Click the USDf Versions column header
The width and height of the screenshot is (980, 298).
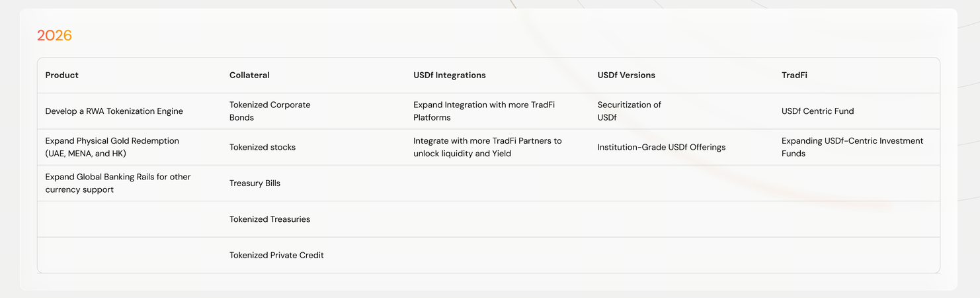(x=626, y=75)
